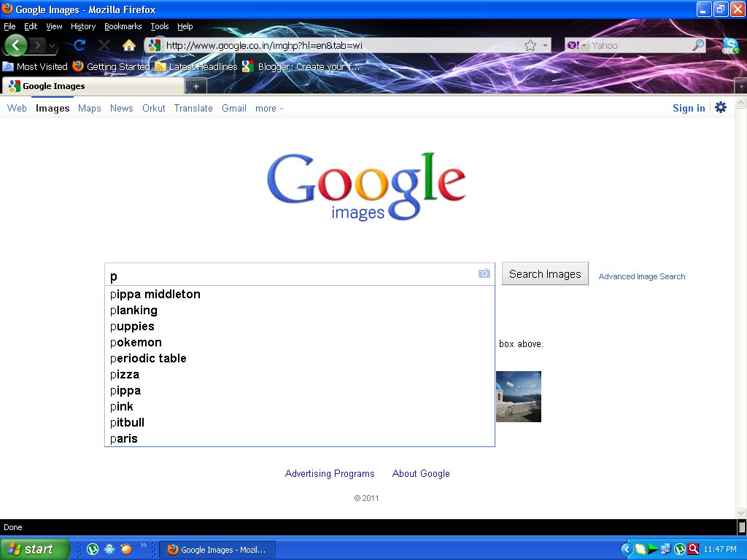The height and width of the screenshot is (560, 747).
Task: Choose the paris suggestion
Action: point(300,438)
